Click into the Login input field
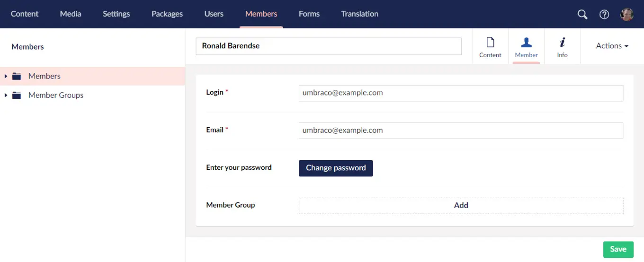This screenshot has width=644, height=262. click(460, 93)
